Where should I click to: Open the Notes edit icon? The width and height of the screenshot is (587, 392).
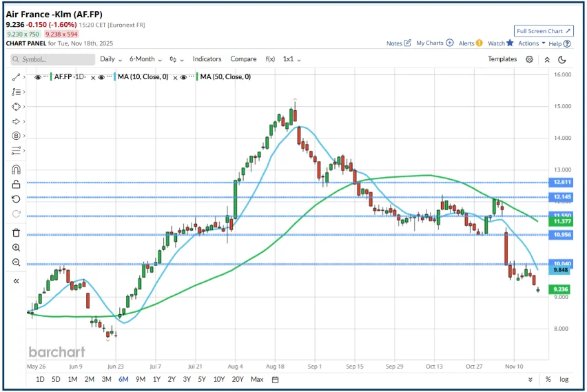(408, 43)
